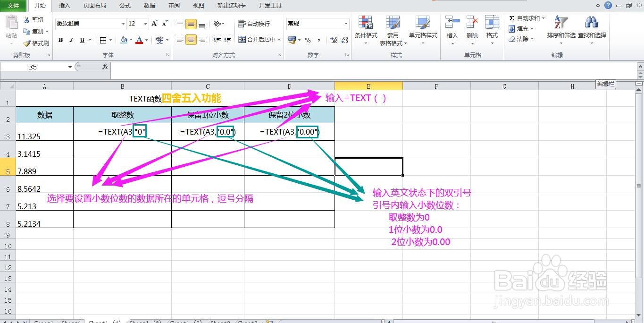The width and height of the screenshot is (644, 323).
Task: Click Merge and Center (合并后居中)
Action: click(257, 40)
